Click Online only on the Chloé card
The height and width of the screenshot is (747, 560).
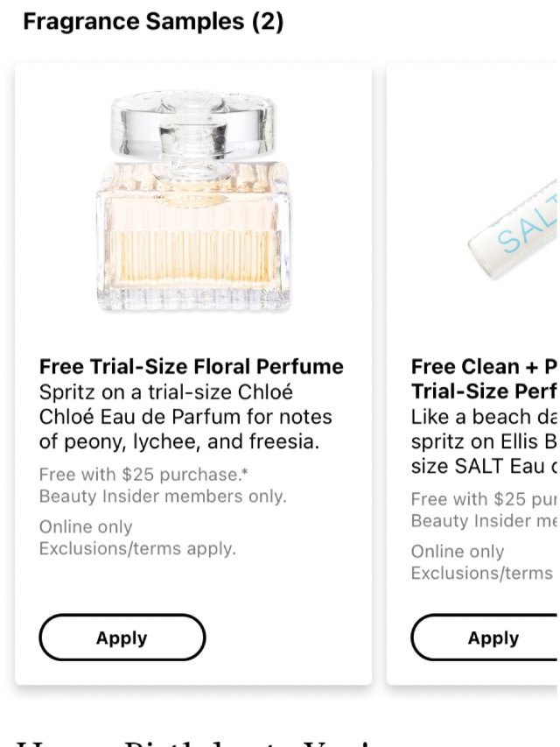pyautogui.click(x=86, y=527)
